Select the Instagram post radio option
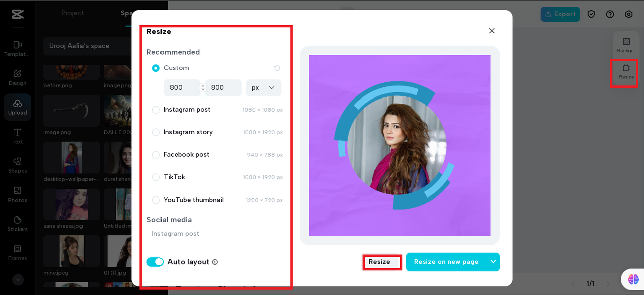Screen dimensions: 644x295 pos(156,110)
